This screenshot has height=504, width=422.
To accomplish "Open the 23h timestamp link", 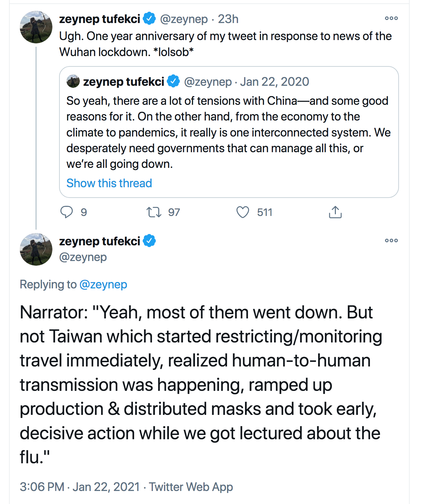I will click(x=228, y=19).
